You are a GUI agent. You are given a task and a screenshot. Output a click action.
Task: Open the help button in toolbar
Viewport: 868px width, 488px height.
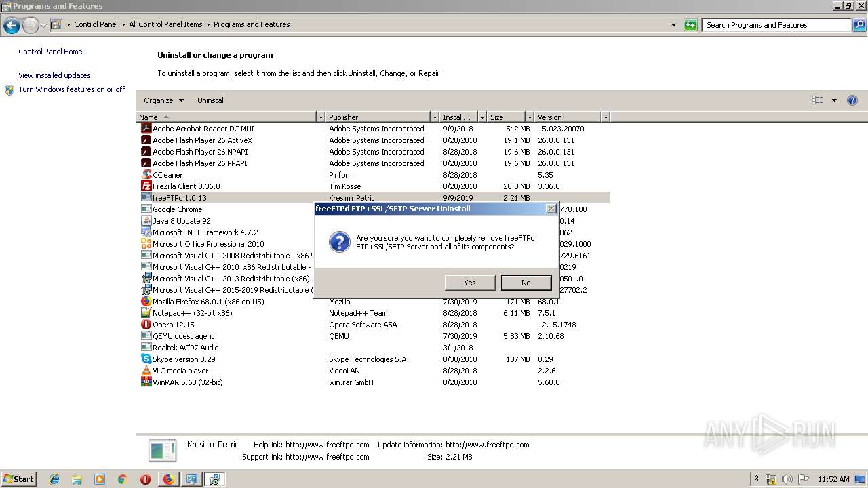click(852, 100)
